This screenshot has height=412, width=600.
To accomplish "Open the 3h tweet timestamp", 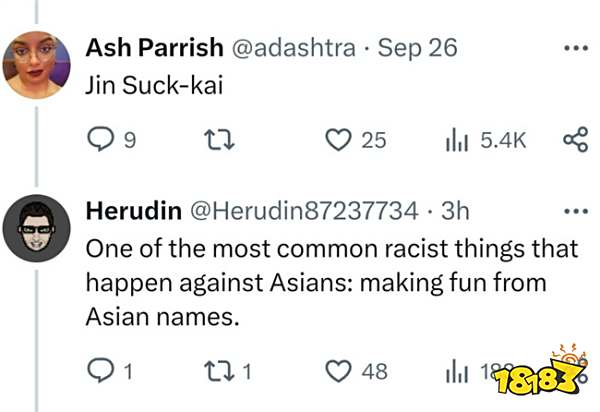I will (x=455, y=211).
